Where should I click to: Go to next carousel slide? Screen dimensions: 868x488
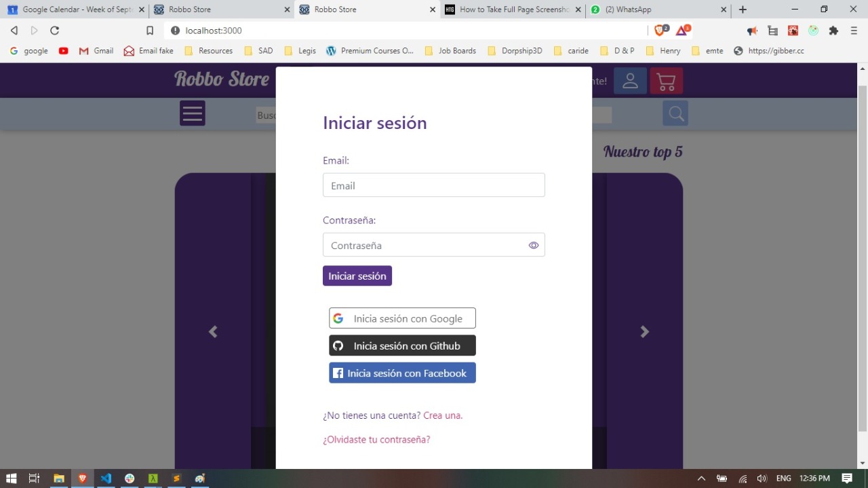tap(645, 331)
